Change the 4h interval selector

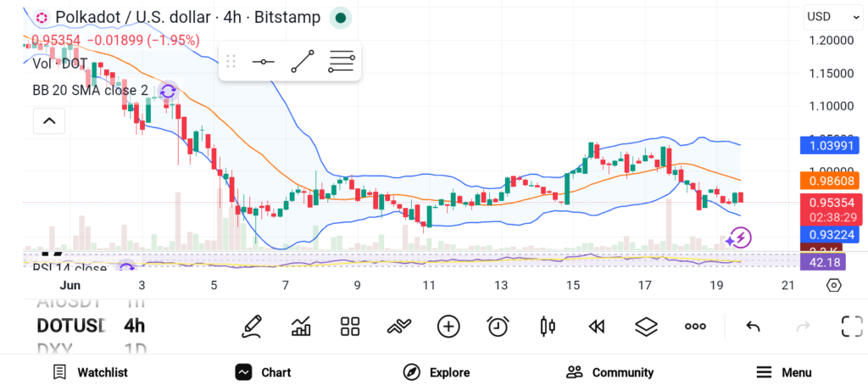[135, 327]
